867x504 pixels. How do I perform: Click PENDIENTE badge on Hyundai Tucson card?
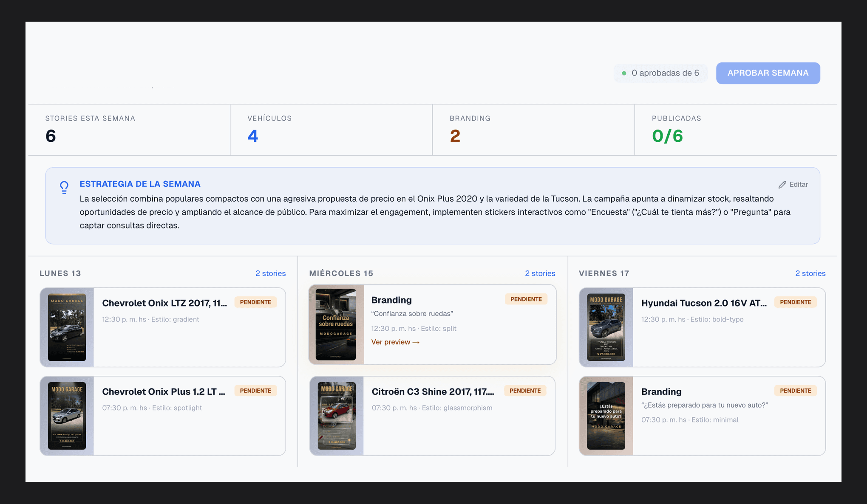pos(796,302)
